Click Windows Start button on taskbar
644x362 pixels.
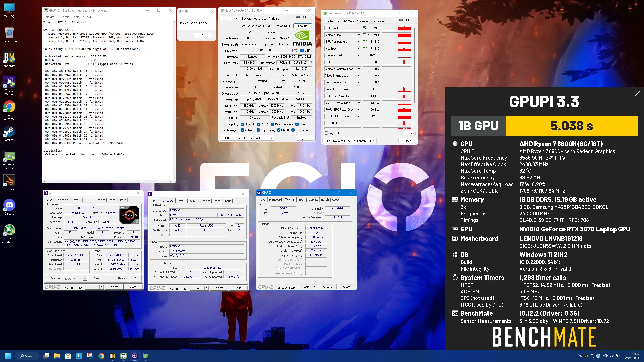tap(8, 356)
